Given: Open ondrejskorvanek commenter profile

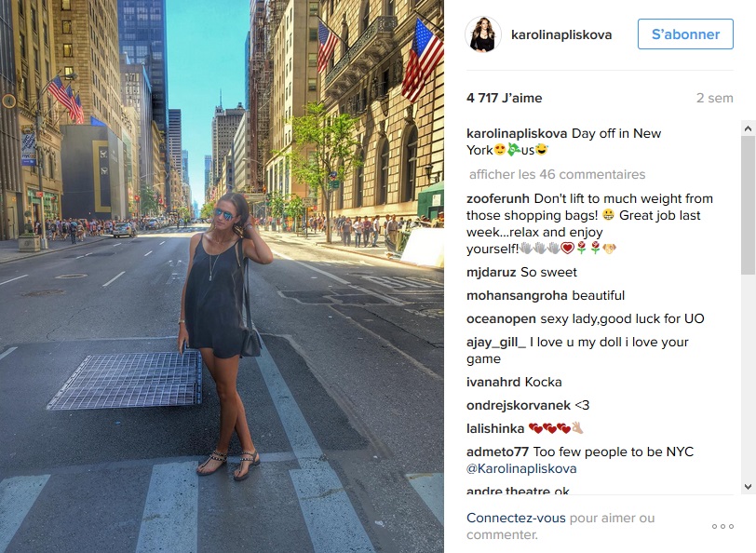Looking at the screenshot, I should pyautogui.click(x=519, y=406).
